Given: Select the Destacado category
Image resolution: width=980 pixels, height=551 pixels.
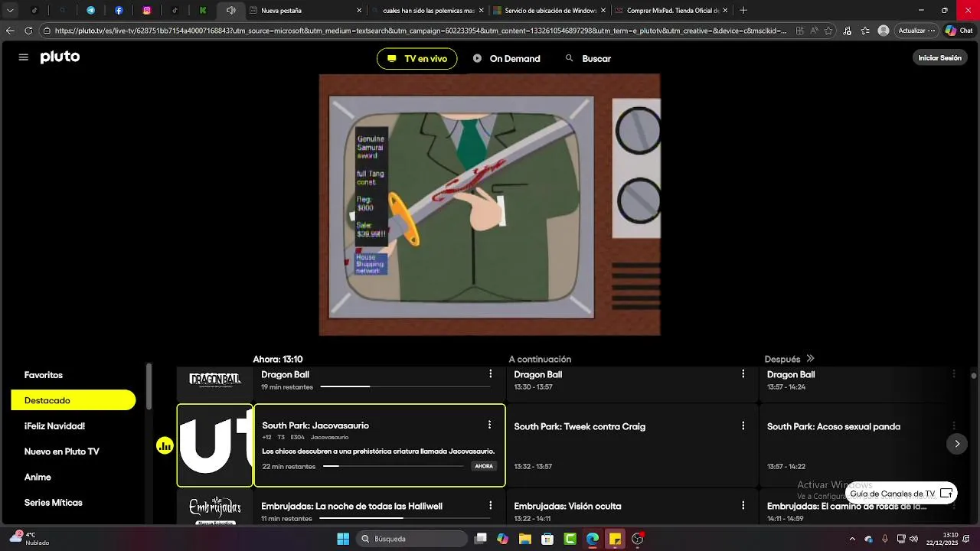Looking at the screenshot, I should 73,400.
